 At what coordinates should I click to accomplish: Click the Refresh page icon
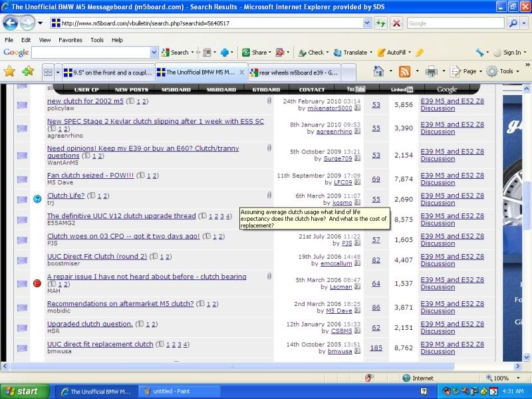click(381, 23)
